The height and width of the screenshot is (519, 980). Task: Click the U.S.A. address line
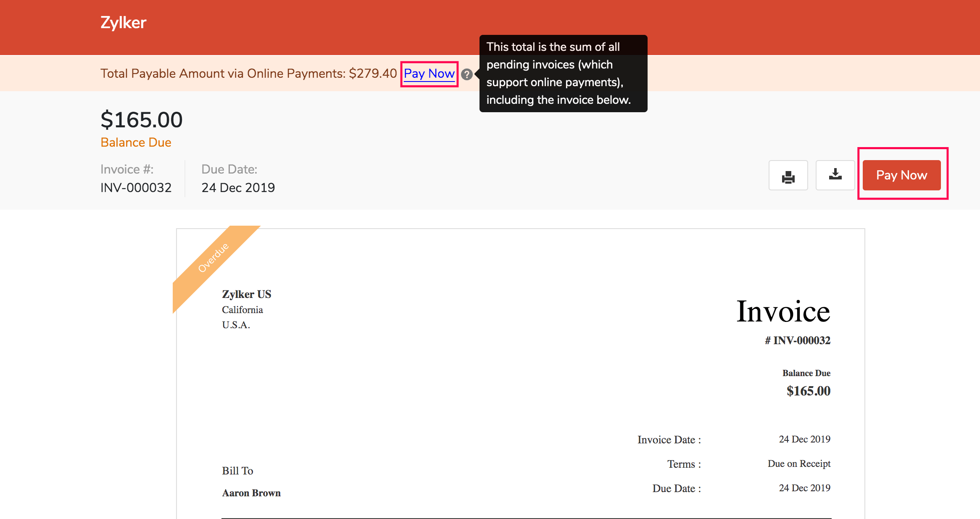[x=236, y=325]
